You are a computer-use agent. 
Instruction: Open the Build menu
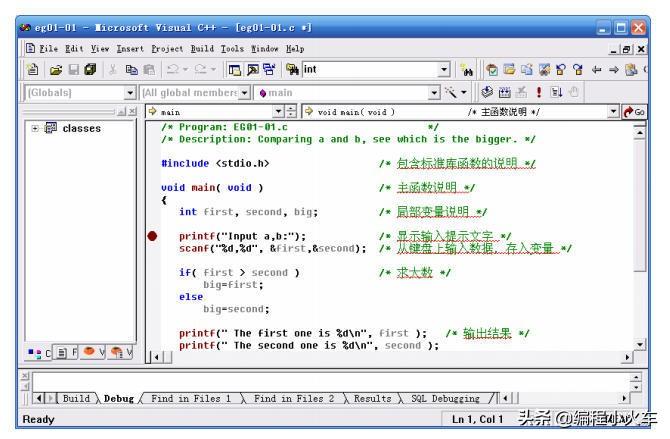(x=202, y=49)
